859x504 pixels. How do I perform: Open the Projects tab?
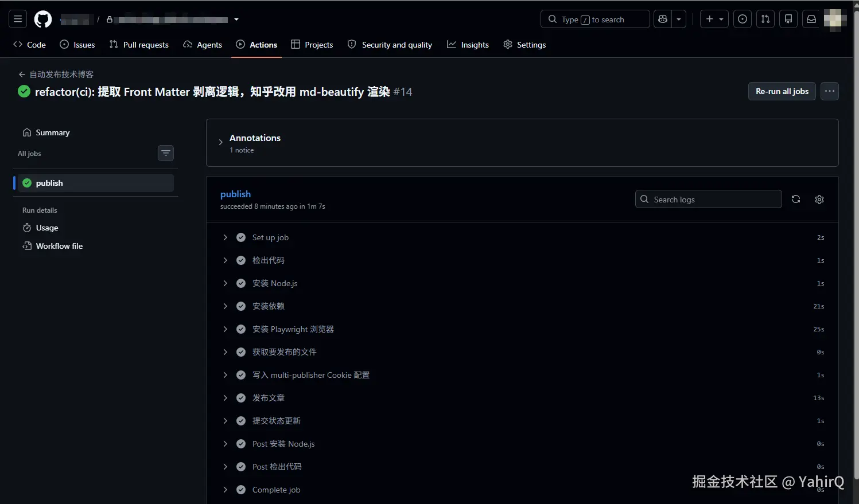click(312, 45)
